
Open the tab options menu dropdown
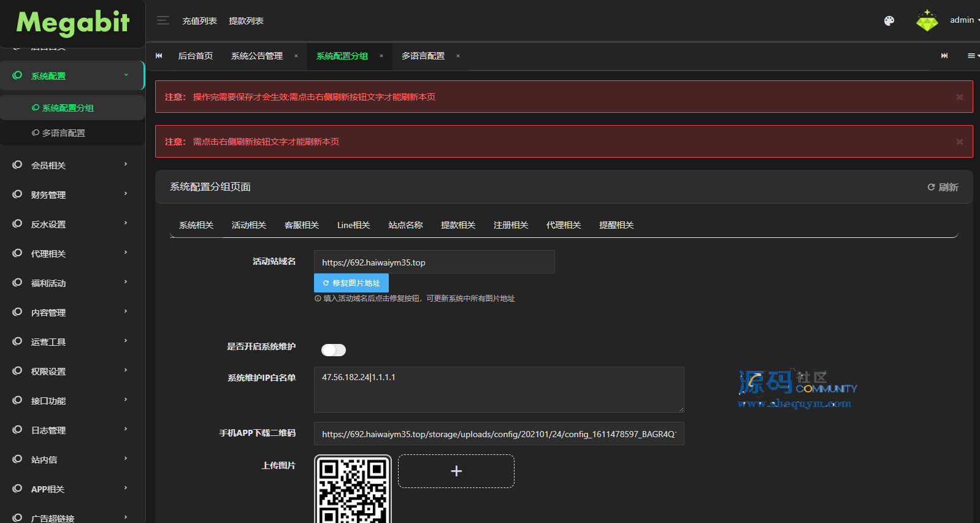[972, 56]
